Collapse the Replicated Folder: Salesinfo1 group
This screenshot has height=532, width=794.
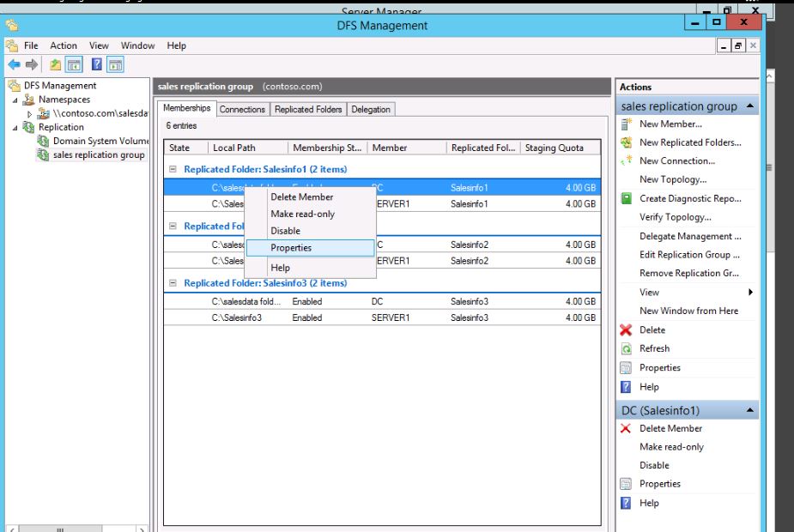click(x=173, y=169)
